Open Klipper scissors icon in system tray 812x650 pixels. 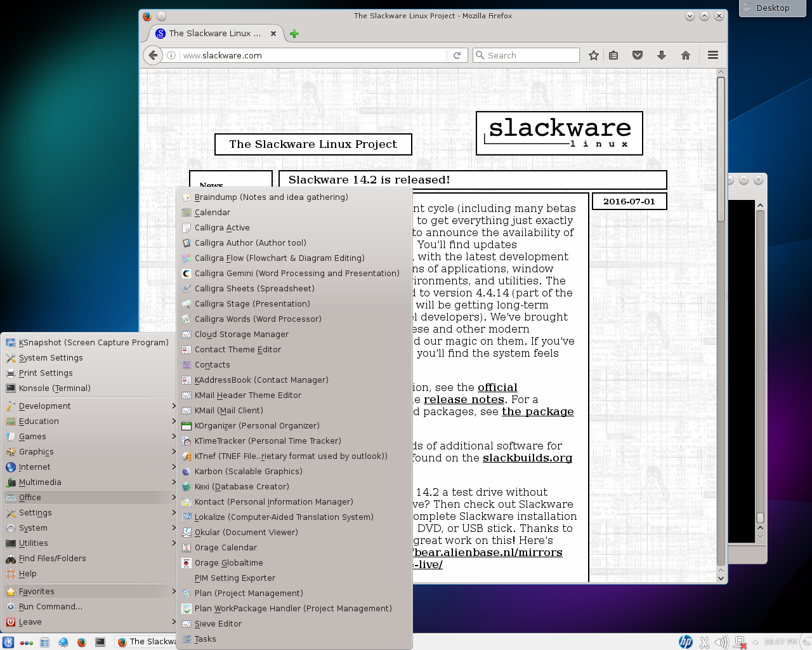(704, 642)
